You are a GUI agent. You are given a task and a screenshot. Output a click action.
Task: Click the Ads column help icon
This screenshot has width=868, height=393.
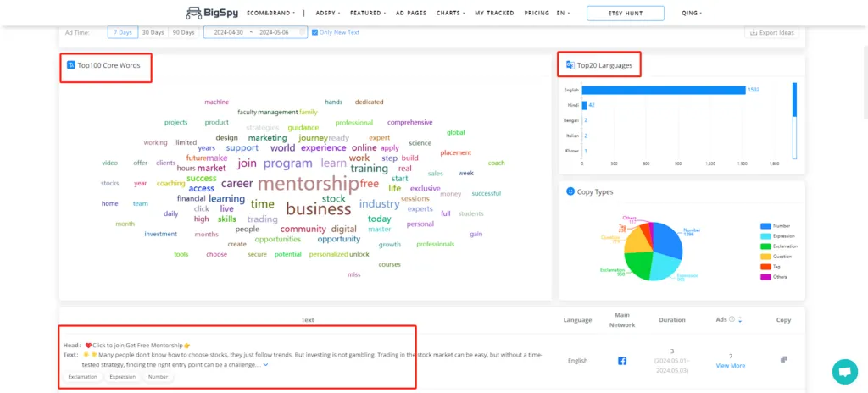pyautogui.click(x=732, y=320)
